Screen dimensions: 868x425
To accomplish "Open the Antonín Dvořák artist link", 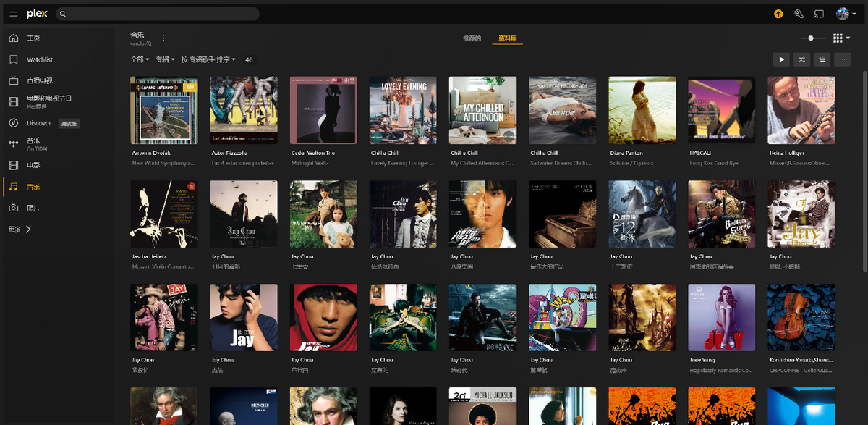I will 151,153.
